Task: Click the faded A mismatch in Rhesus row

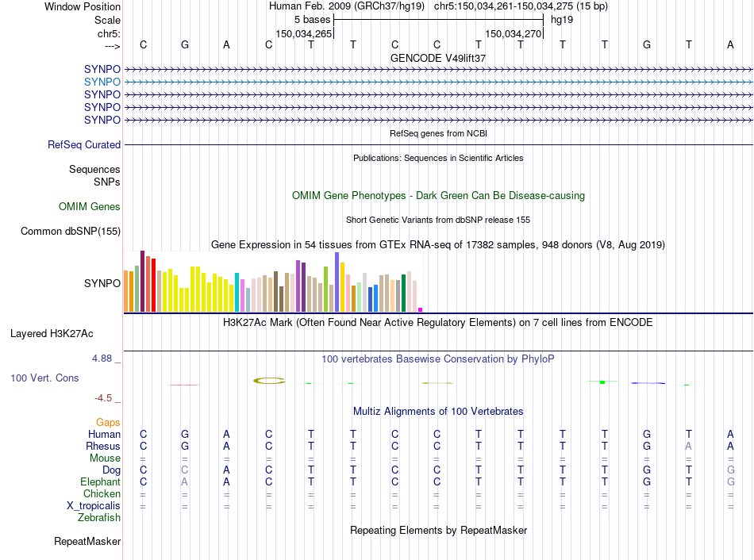Action: pyautogui.click(x=689, y=446)
